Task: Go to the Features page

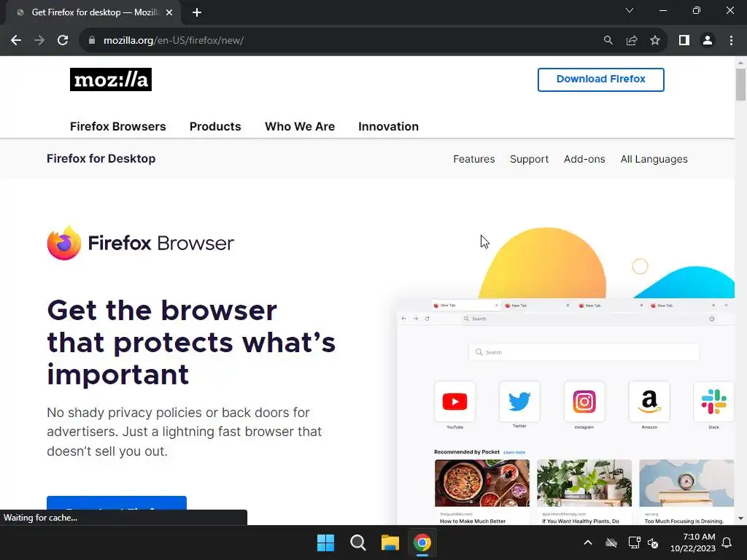Action: point(474,159)
